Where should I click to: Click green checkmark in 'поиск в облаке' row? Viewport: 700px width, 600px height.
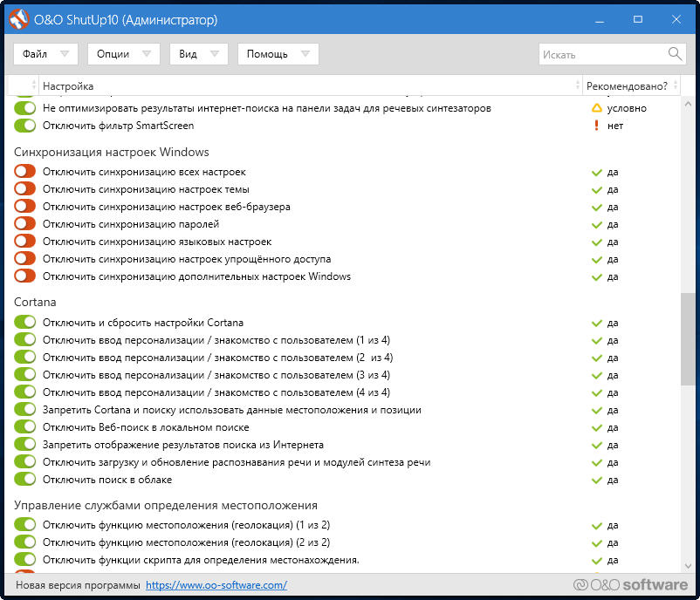point(596,480)
